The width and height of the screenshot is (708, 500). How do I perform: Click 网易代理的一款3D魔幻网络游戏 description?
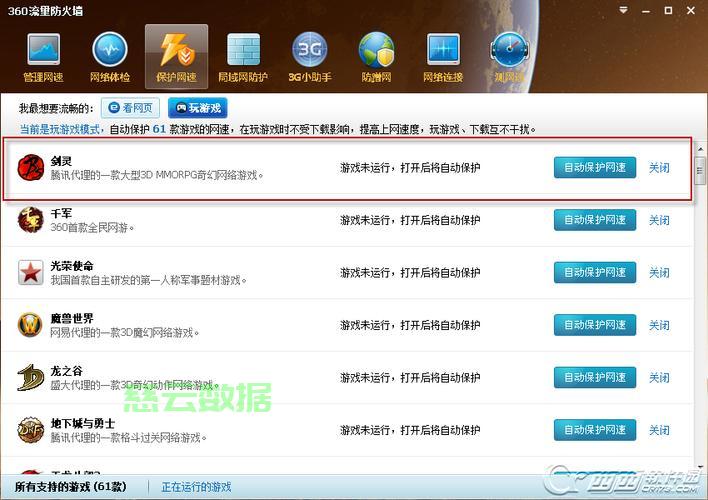[x=125, y=333]
